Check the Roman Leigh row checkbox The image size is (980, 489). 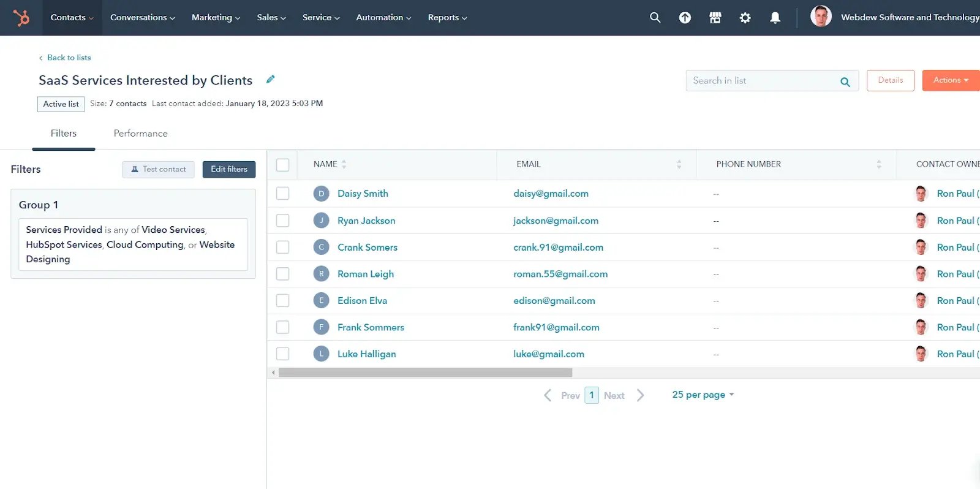[282, 274]
